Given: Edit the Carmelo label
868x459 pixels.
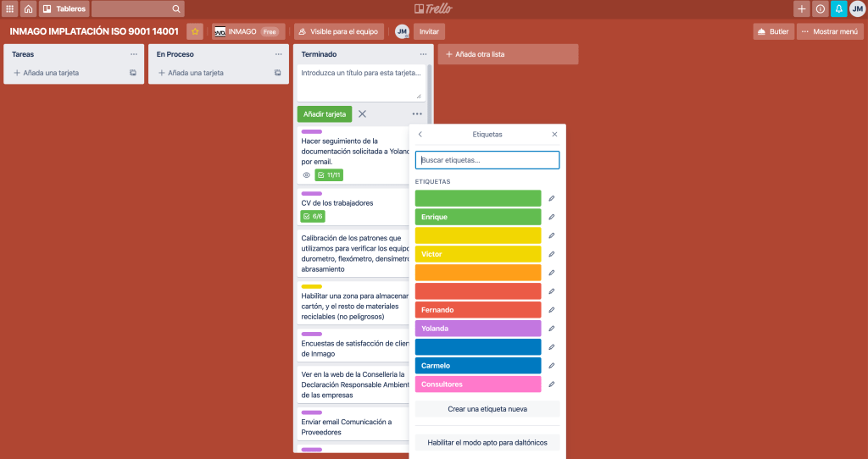Looking at the screenshot, I should pyautogui.click(x=551, y=366).
